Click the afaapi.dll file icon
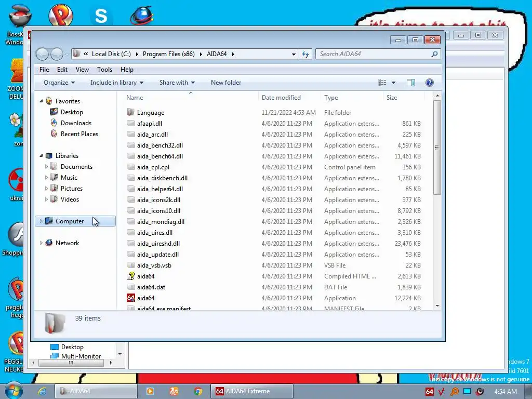 point(130,124)
